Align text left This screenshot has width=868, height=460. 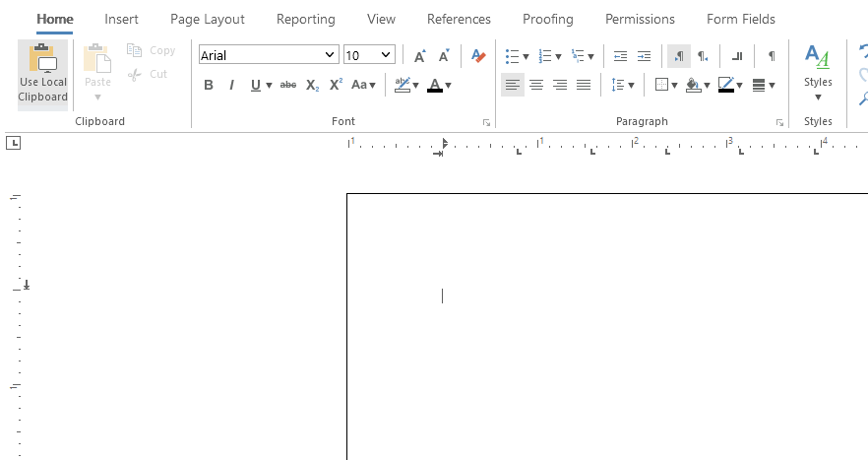coord(513,85)
